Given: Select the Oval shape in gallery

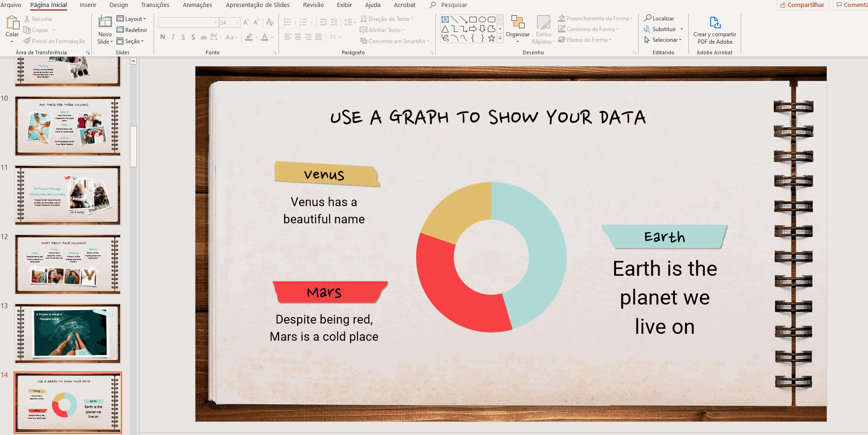Looking at the screenshot, I should coord(482,19).
